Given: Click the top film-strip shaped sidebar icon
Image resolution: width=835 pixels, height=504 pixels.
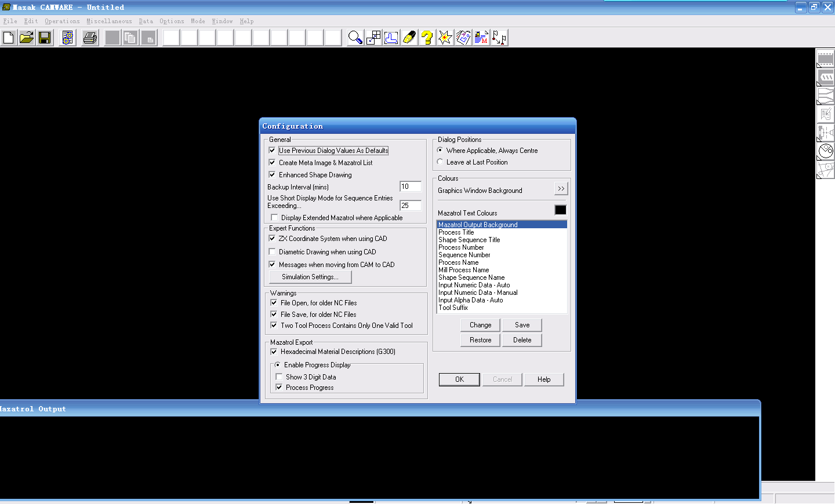Looking at the screenshot, I should [x=826, y=59].
